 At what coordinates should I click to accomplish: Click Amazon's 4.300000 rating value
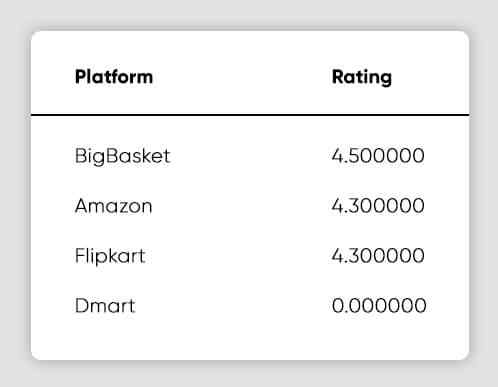tap(378, 206)
